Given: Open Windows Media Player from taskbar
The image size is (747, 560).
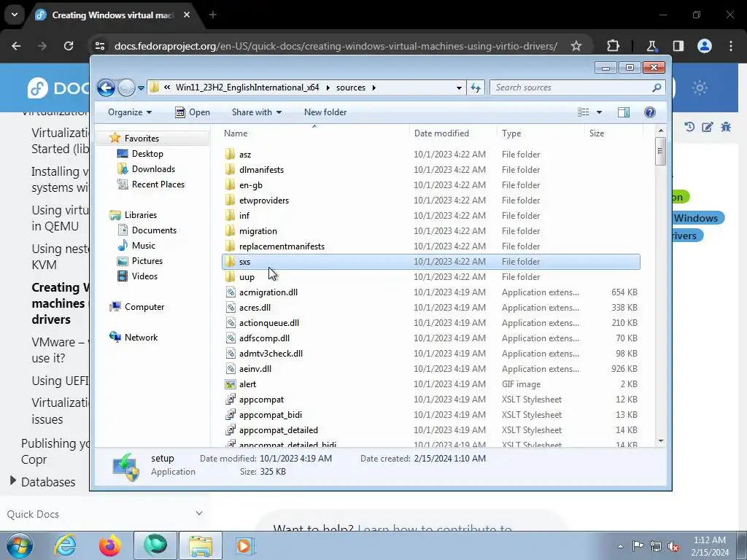Looking at the screenshot, I should click(x=245, y=545).
